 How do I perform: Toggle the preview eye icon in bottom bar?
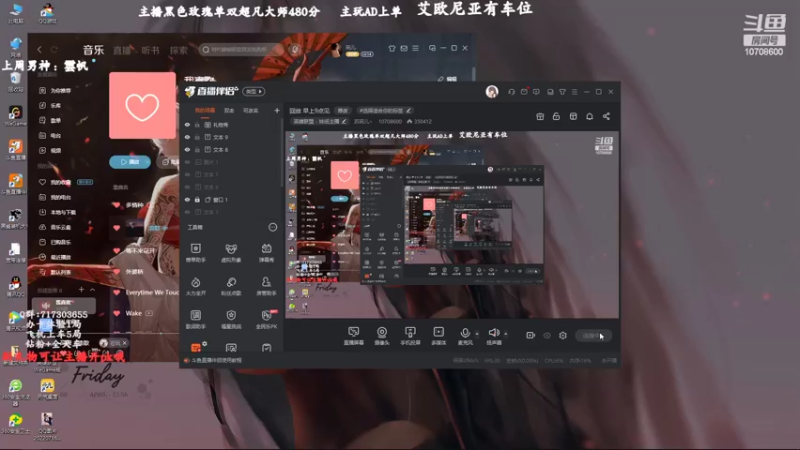(x=547, y=336)
